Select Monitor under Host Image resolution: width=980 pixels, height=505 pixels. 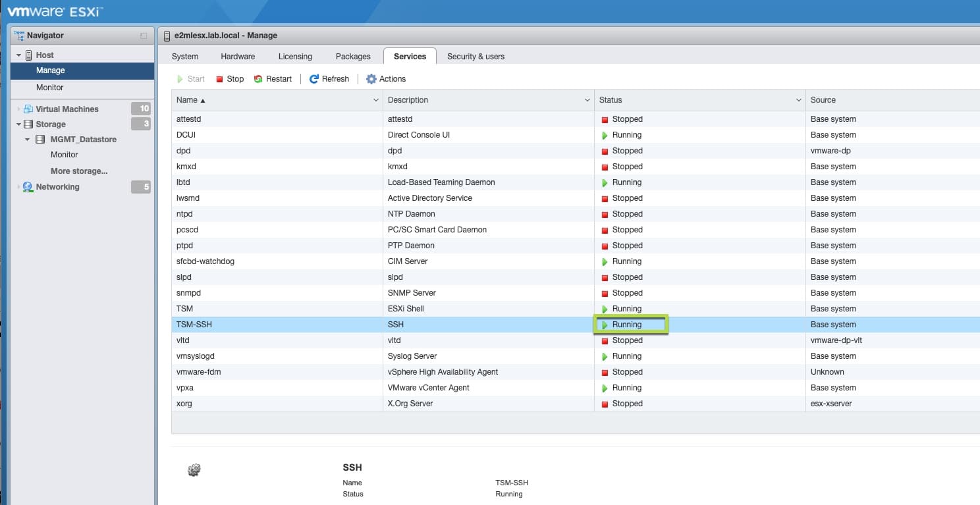click(50, 88)
